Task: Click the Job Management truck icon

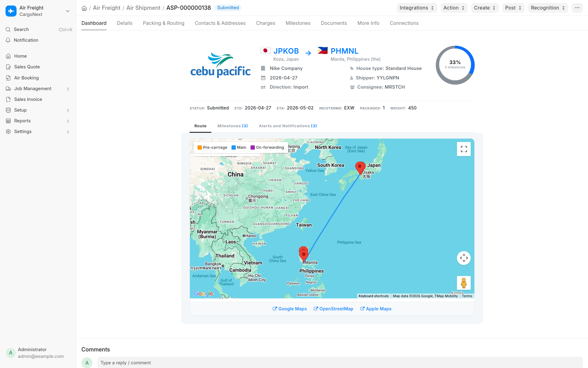Action: point(8,89)
